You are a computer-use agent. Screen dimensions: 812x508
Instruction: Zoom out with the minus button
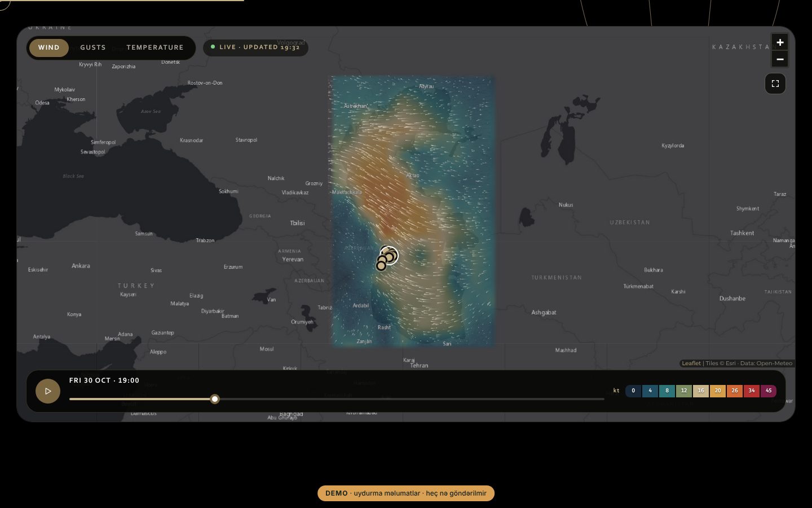click(x=780, y=59)
